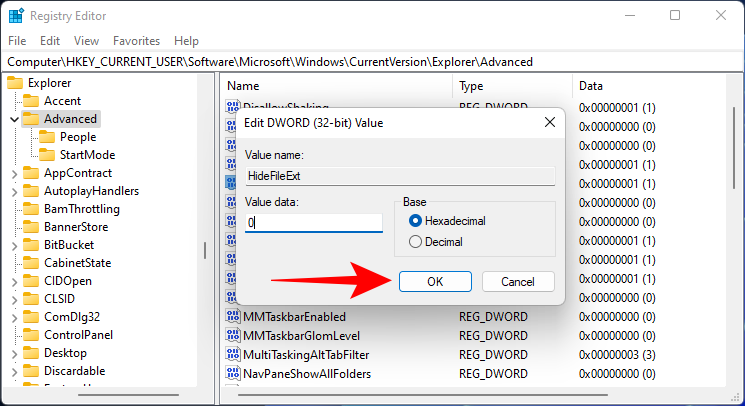Select the Desktop folder icon

[31, 354]
